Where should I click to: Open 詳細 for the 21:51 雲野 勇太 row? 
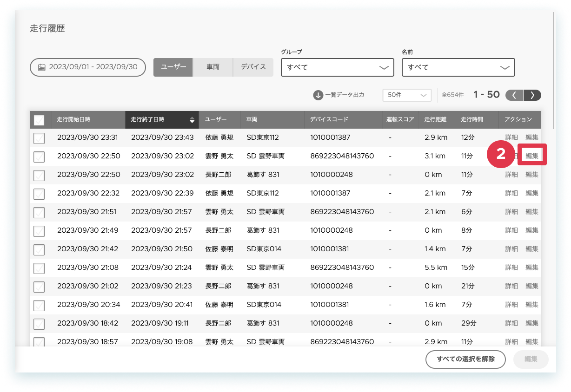tap(511, 212)
